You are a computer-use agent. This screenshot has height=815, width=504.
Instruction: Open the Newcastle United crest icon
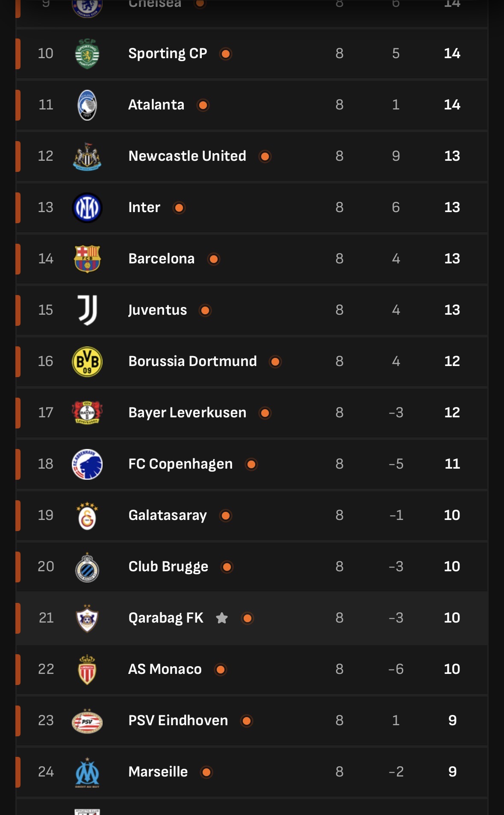(87, 157)
